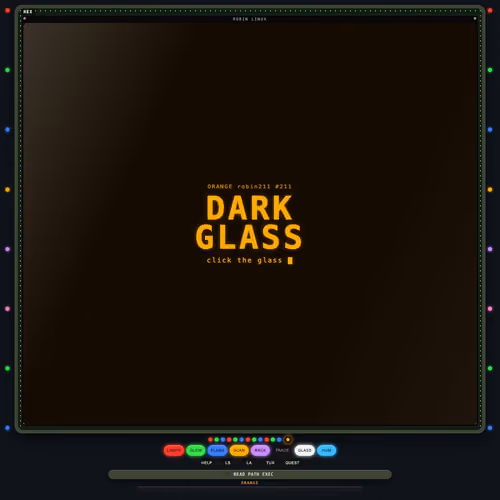This screenshot has height=500, width=500.
Task: Click the DARK GLASS title
Action: click(249, 222)
